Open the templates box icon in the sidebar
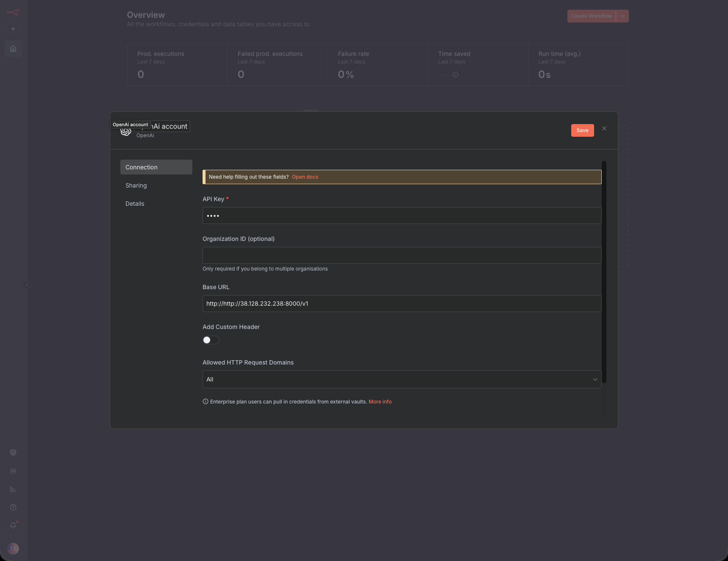This screenshot has width=728, height=561. tap(13, 453)
